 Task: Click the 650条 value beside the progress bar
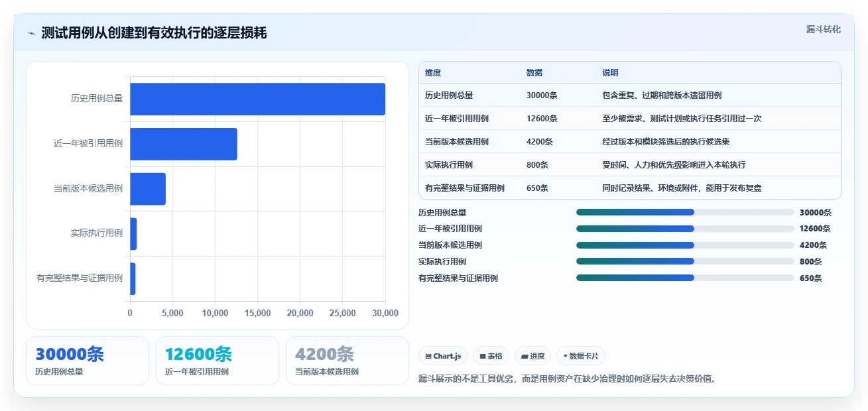pyautogui.click(x=811, y=278)
